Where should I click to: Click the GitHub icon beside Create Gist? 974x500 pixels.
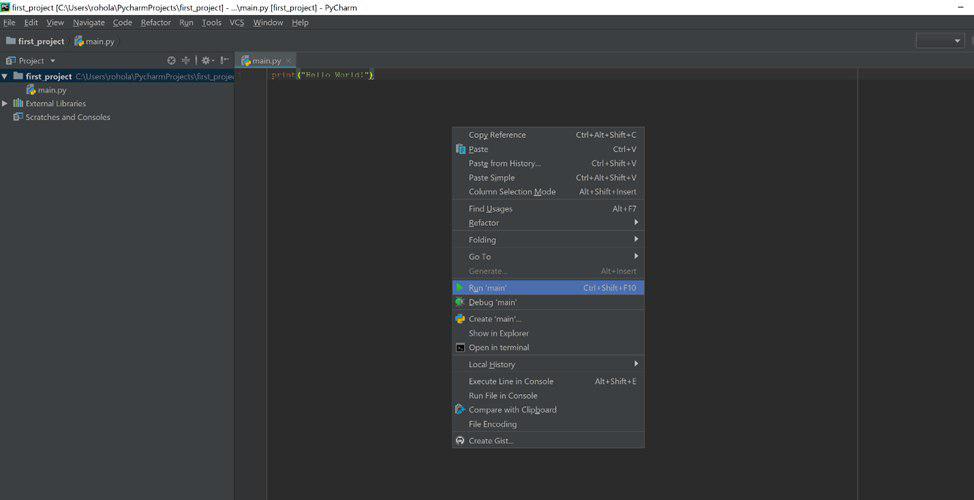[x=460, y=441]
